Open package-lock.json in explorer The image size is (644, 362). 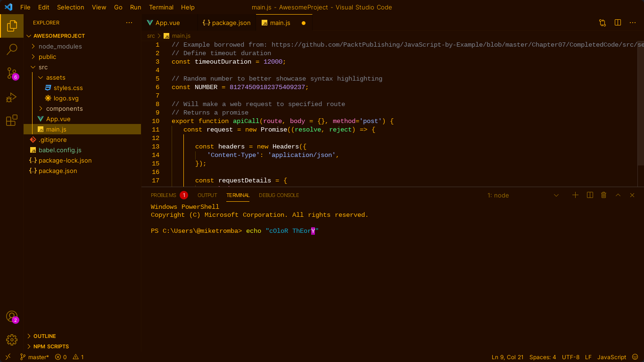coord(65,160)
